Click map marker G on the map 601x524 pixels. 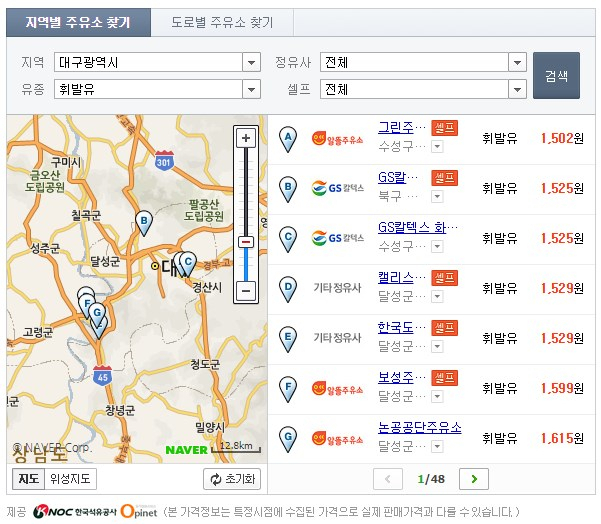pos(97,314)
